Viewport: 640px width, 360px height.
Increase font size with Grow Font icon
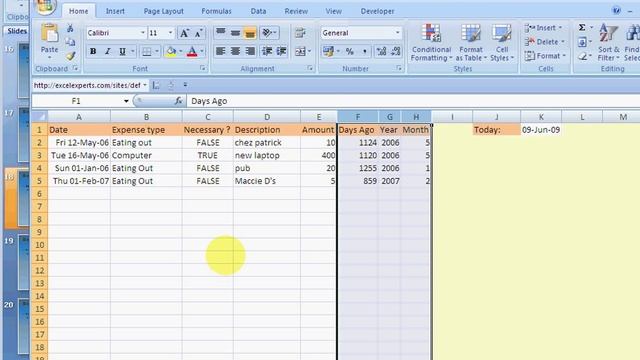pos(184,33)
